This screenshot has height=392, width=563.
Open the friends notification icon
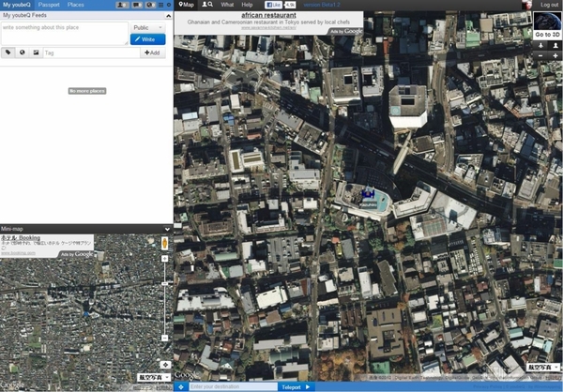[x=122, y=5]
